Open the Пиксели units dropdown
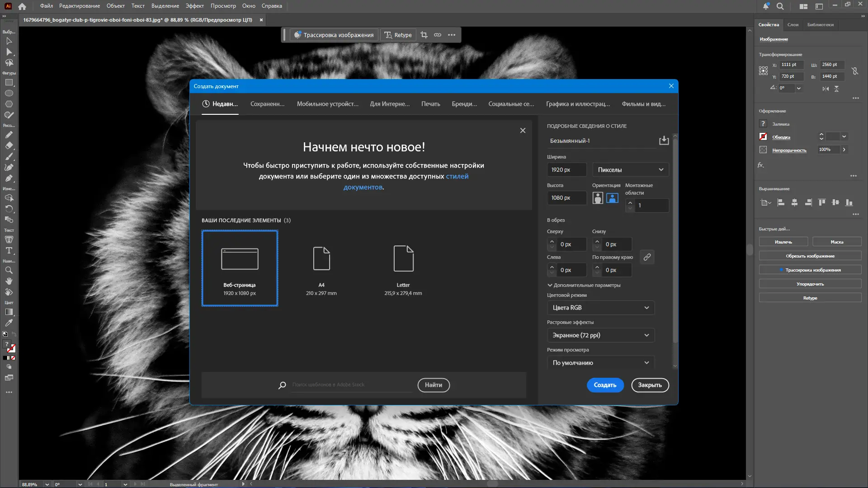The image size is (868, 488). pos(630,169)
